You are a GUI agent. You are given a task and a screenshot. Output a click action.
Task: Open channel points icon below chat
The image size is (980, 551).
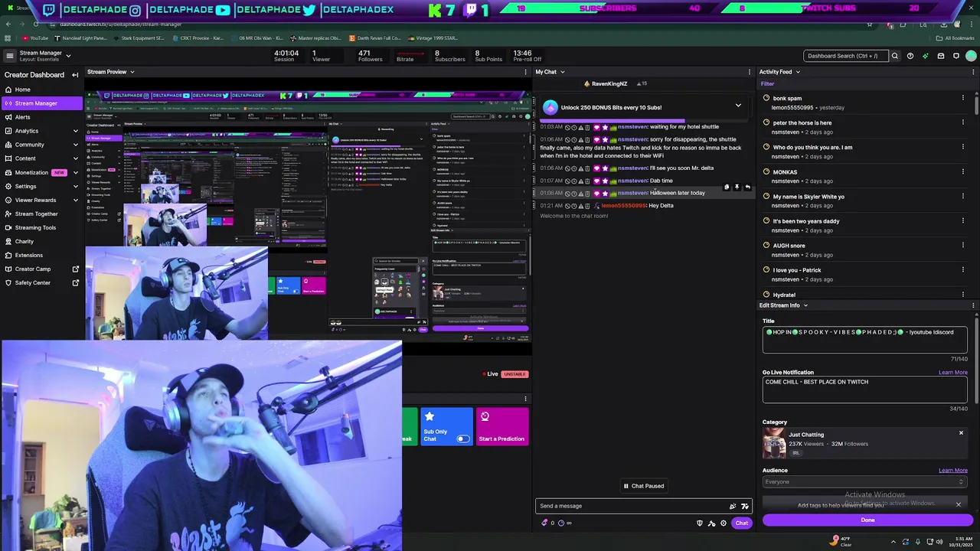coord(560,523)
